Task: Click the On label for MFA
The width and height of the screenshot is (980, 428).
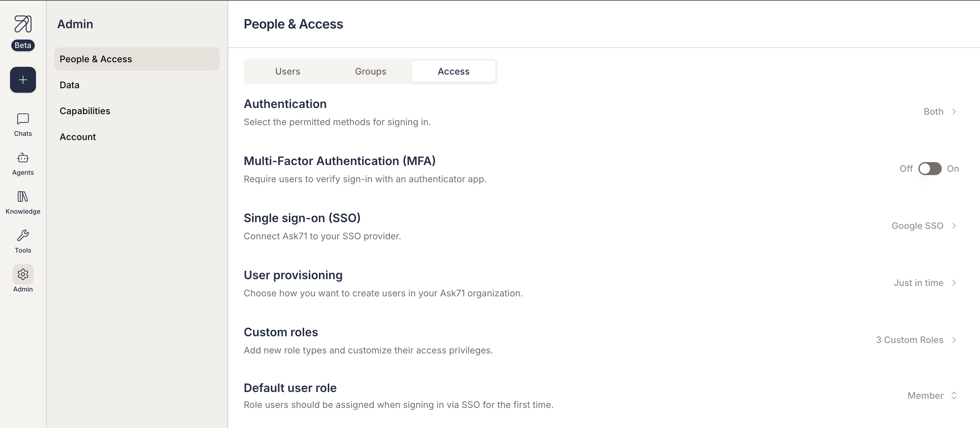Action: (x=952, y=169)
